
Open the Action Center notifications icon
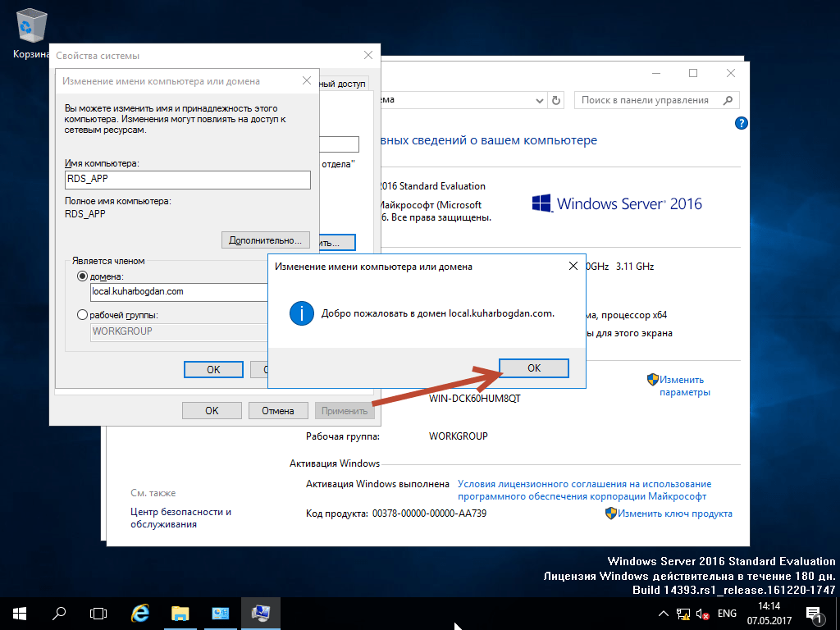(x=815, y=614)
